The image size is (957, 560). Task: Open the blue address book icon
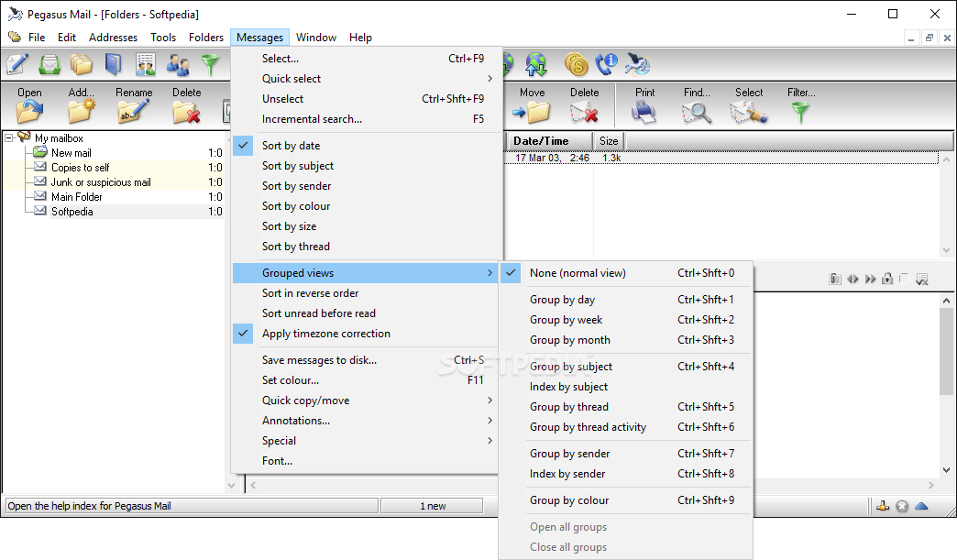114,64
